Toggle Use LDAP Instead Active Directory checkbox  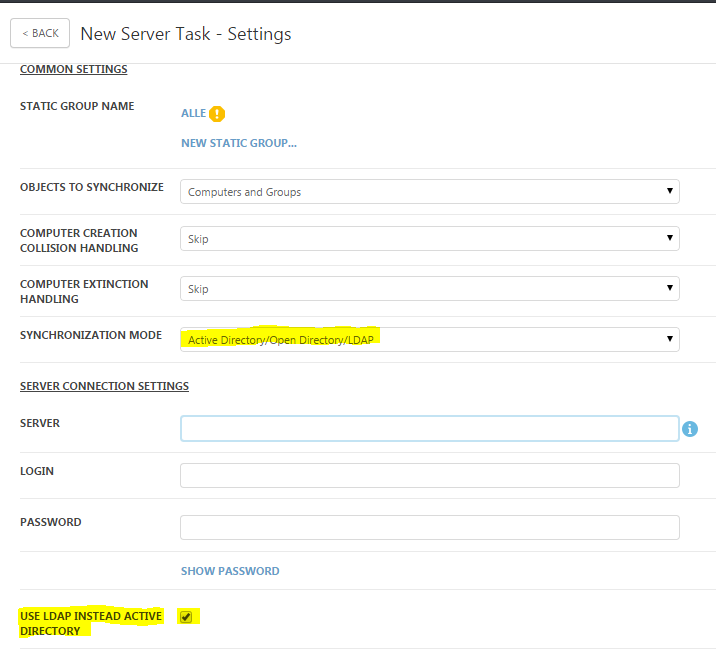click(186, 617)
